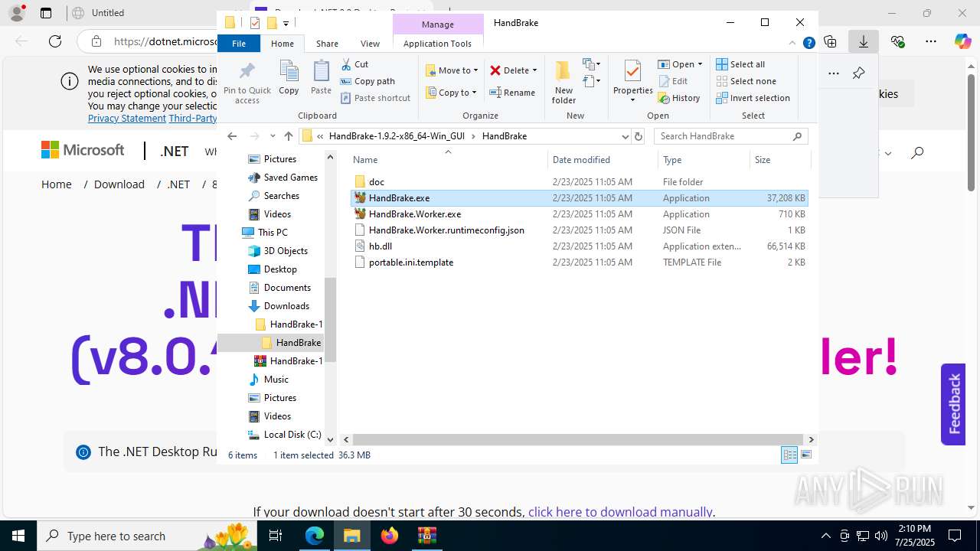Open Explorer Help question mark icon
980x551 pixels.
click(x=808, y=44)
